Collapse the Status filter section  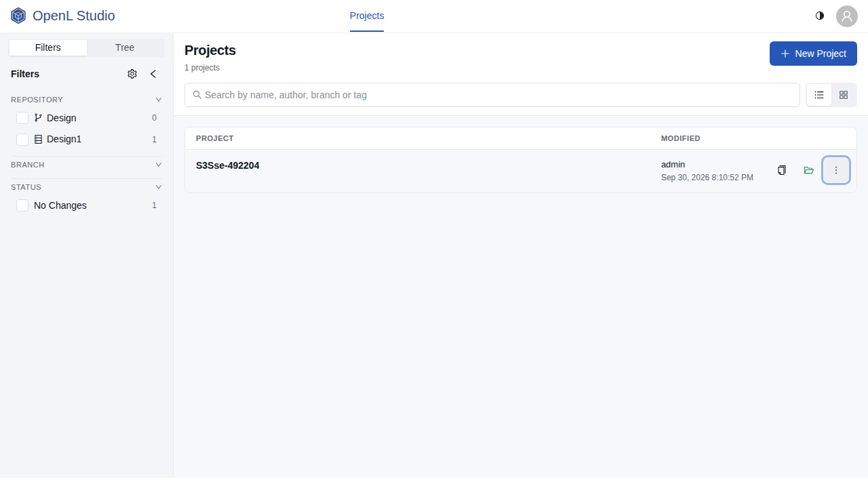(159, 187)
